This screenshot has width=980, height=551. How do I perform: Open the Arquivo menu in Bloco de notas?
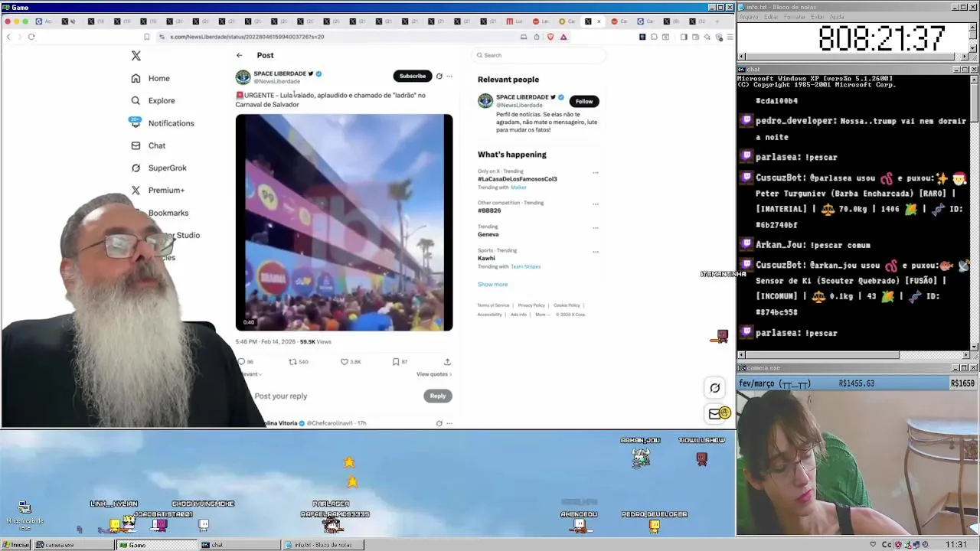pos(749,17)
